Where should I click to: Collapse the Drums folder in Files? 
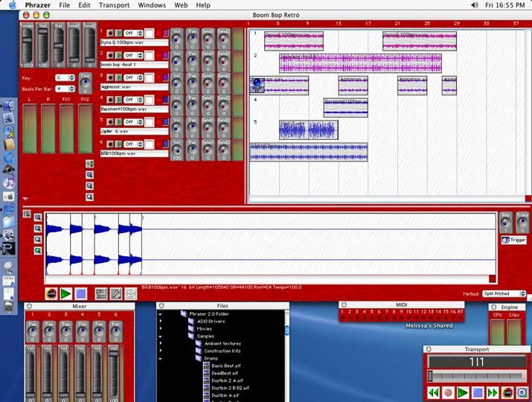point(160,359)
